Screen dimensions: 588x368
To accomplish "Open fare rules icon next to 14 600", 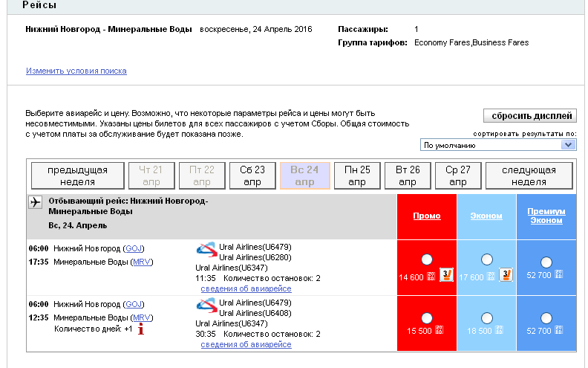I will [x=430, y=277].
